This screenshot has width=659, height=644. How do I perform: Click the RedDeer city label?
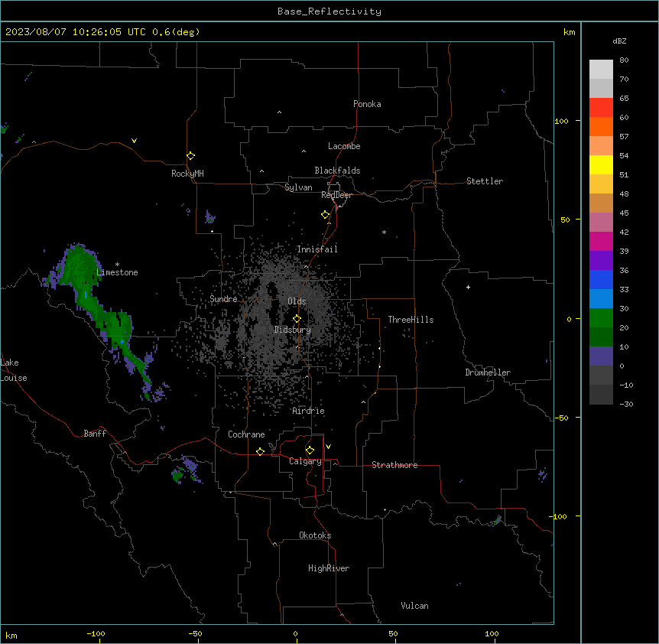[x=336, y=195]
